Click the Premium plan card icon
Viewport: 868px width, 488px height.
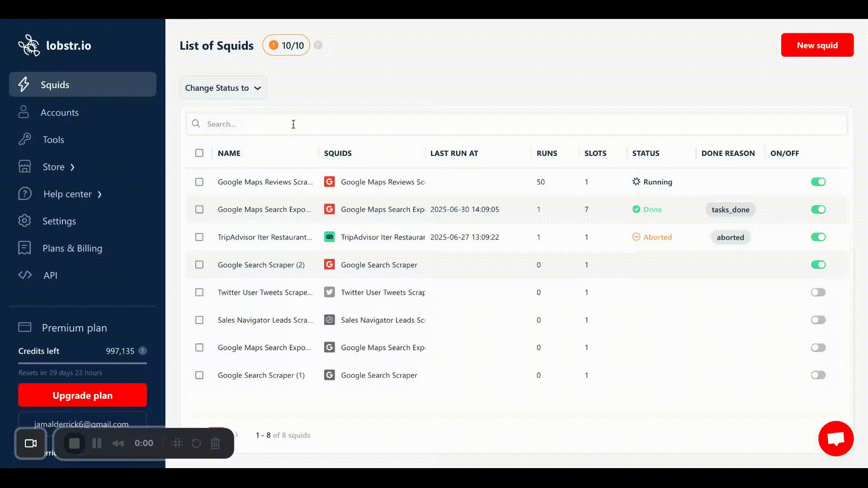25,327
